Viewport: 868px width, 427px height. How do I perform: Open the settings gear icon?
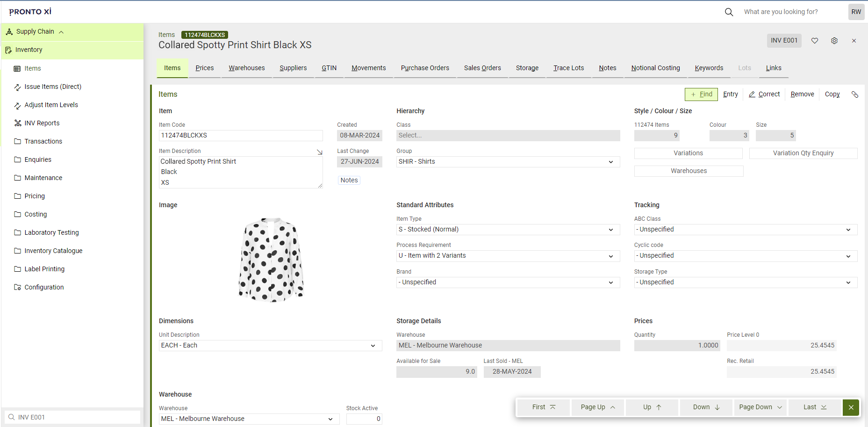(834, 41)
